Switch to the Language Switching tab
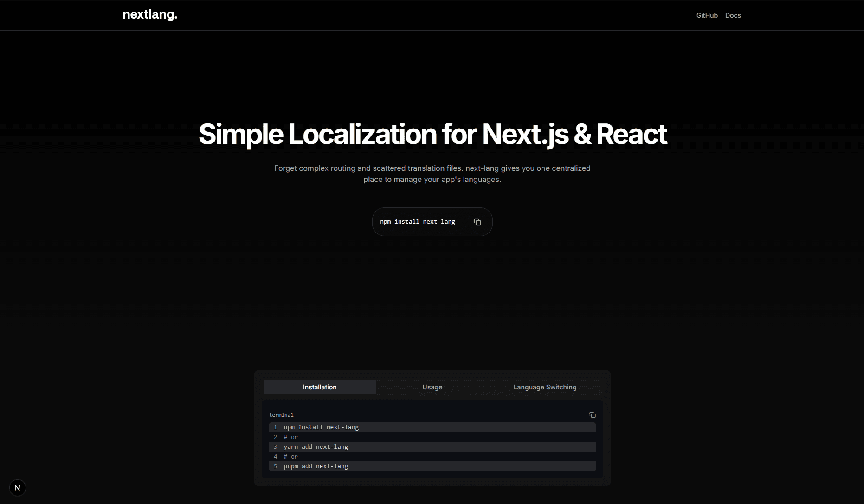 (x=545, y=387)
